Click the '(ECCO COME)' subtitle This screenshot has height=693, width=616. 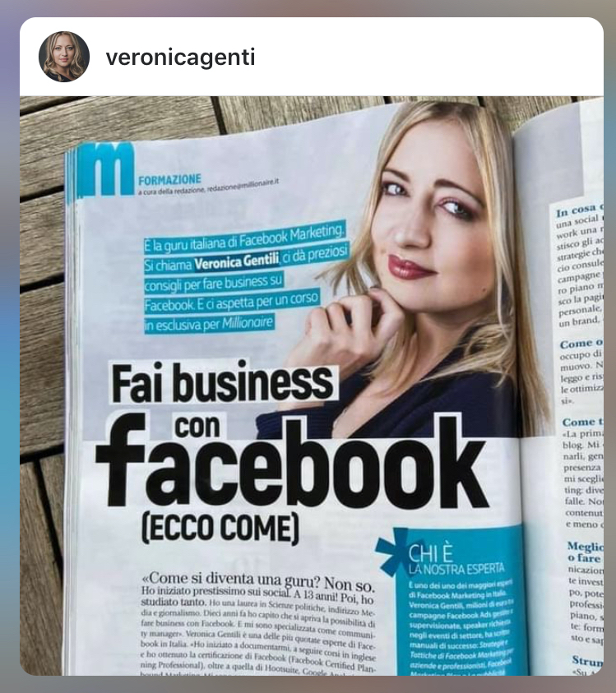coord(220,528)
